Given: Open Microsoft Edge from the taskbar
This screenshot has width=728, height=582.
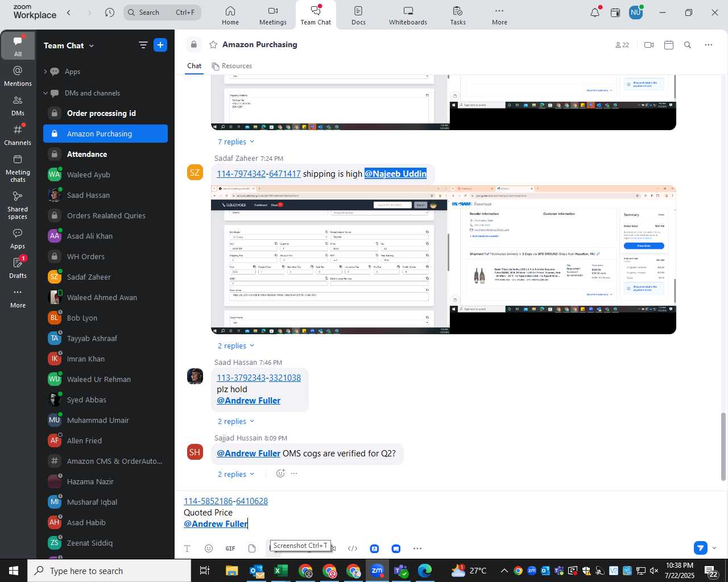Looking at the screenshot, I should pyautogui.click(x=425, y=571).
